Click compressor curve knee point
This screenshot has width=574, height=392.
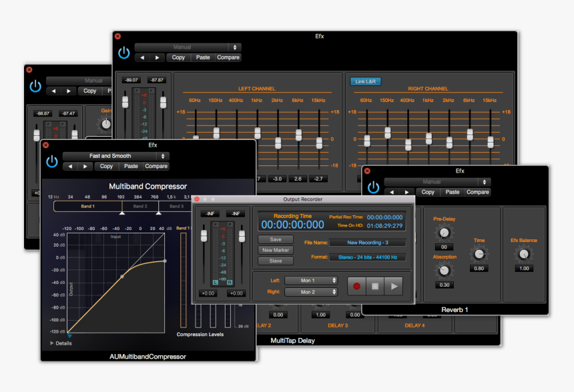click(x=122, y=277)
